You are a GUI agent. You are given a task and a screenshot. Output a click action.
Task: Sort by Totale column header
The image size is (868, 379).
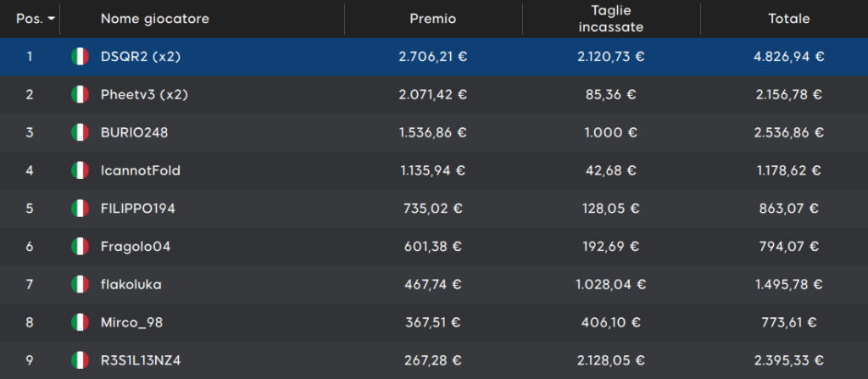789,19
